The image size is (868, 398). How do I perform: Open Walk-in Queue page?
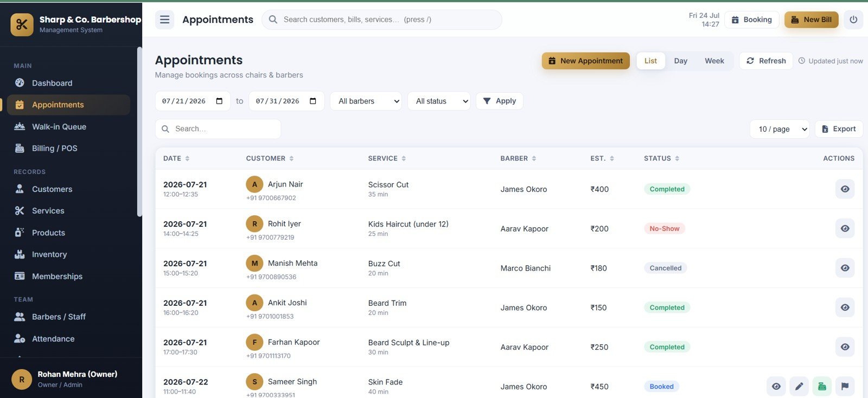[x=68, y=126]
